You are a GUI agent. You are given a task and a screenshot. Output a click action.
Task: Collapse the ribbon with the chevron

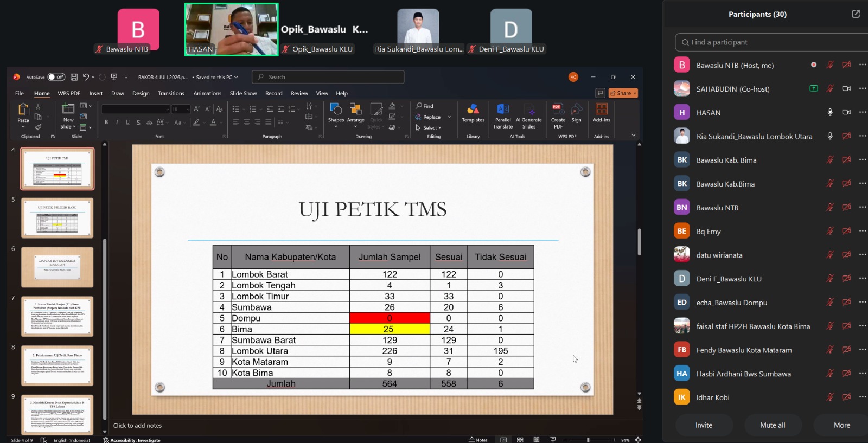[x=633, y=135]
